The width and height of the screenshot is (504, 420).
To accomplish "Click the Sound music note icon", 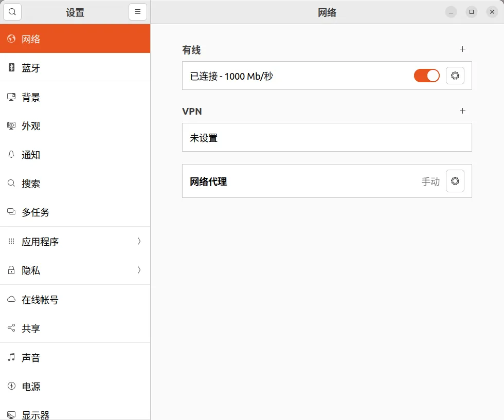I will click(11, 357).
